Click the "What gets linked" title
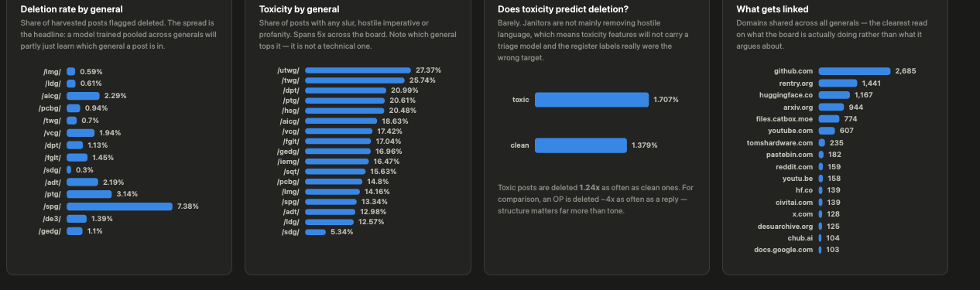 (x=773, y=9)
